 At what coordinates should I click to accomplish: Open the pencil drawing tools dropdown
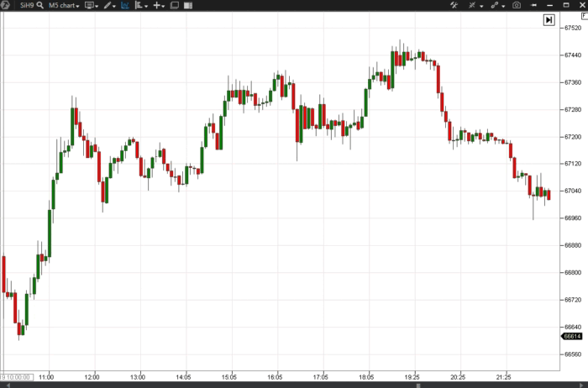[110, 6]
